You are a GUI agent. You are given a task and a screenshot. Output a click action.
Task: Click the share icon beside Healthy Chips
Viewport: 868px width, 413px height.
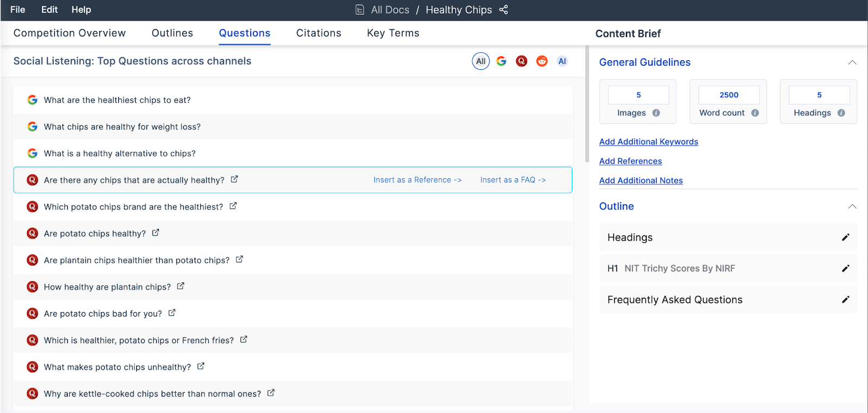click(503, 10)
